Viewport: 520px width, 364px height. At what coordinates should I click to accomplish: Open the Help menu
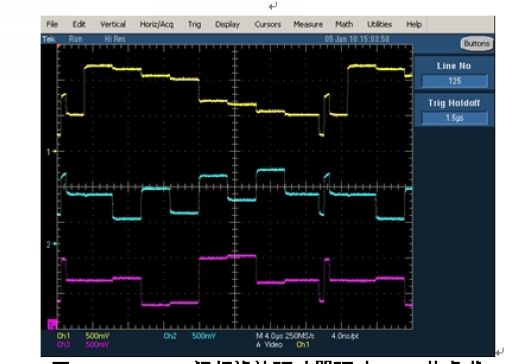(x=414, y=24)
